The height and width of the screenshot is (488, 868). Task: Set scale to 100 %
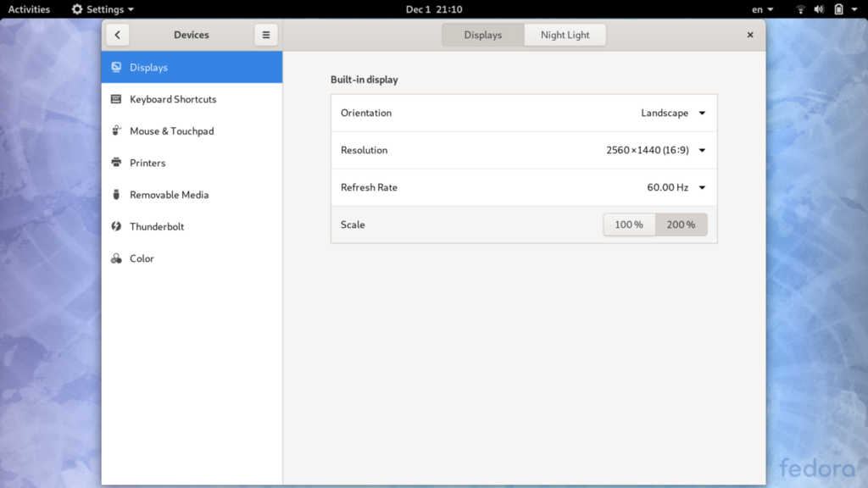[x=629, y=225]
